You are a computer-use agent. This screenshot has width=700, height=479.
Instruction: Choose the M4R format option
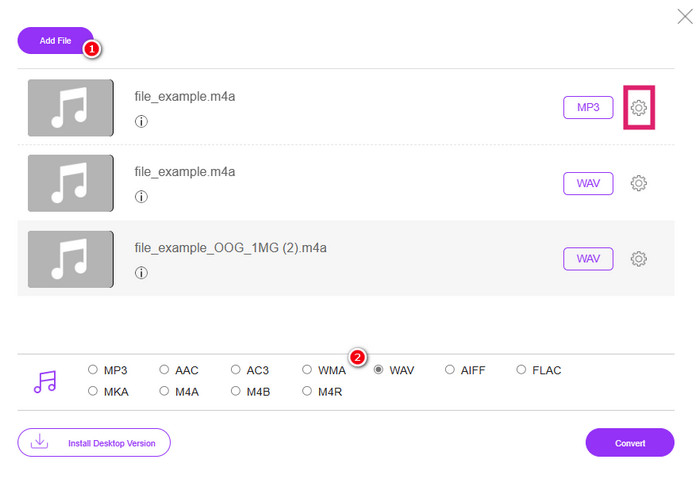tap(308, 391)
